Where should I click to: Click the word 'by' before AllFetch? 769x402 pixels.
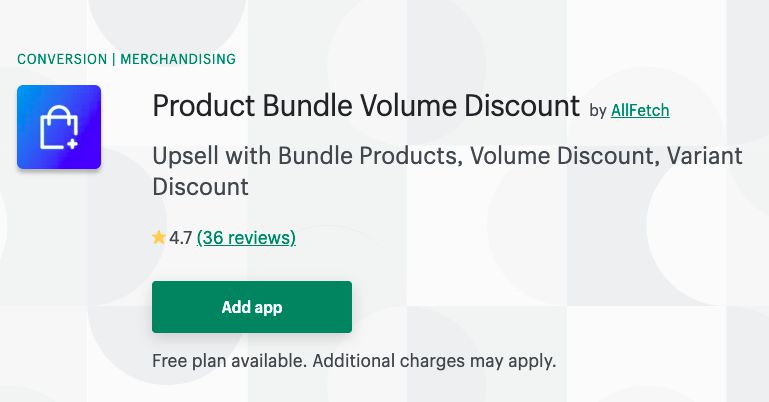pos(598,111)
